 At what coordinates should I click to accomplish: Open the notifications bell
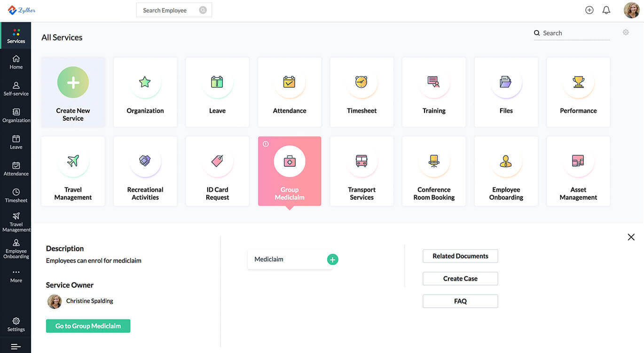(605, 9)
